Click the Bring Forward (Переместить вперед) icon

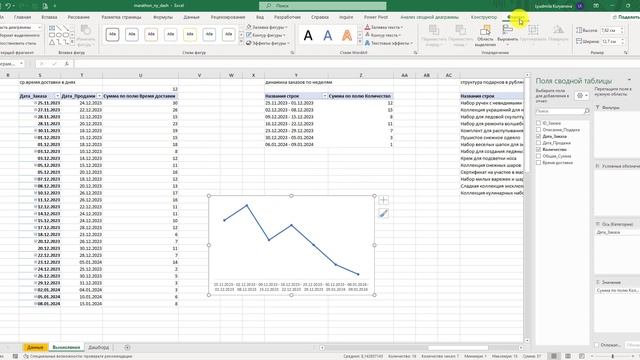coord(434,30)
